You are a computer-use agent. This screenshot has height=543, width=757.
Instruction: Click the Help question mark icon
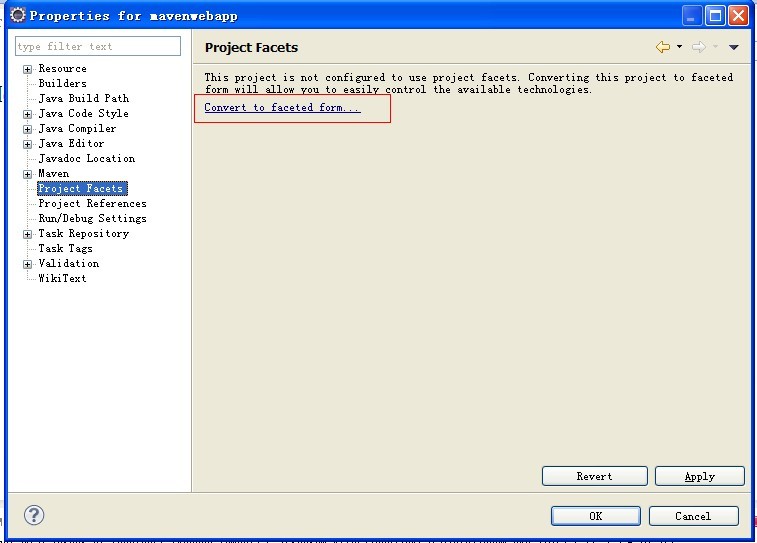click(x=34, y=515)
